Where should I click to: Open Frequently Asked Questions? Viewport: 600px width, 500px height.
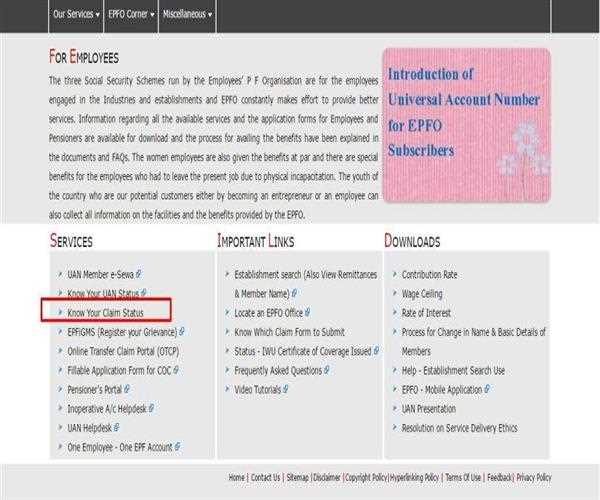(278, 370)
